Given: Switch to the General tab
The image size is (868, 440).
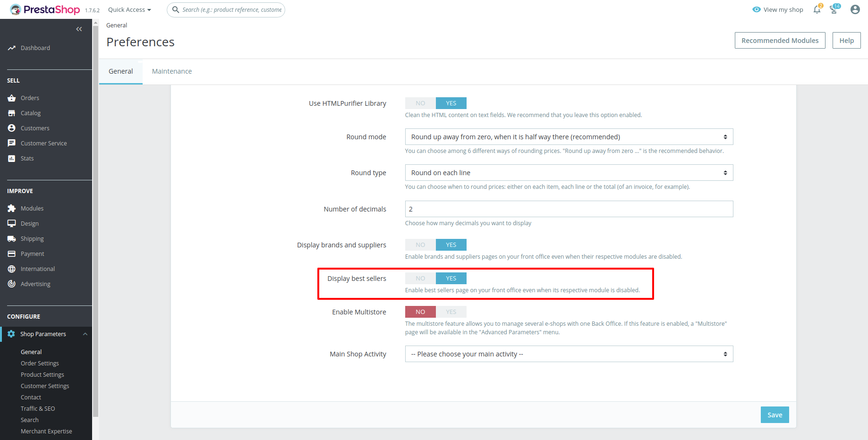Looking at the screenshot, I should (121, 71).
